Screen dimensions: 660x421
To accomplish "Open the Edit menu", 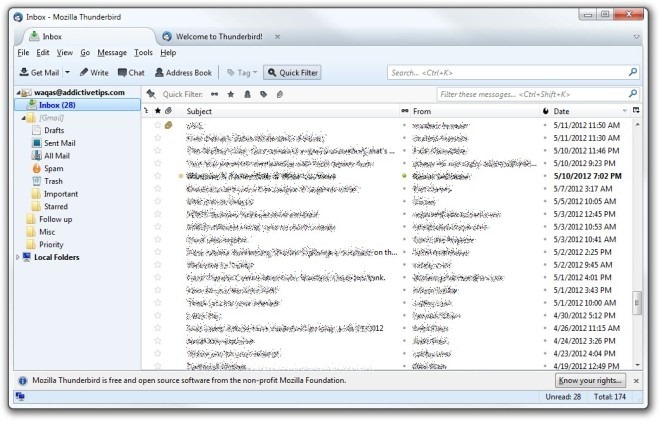I will click(x=43, y=53).
